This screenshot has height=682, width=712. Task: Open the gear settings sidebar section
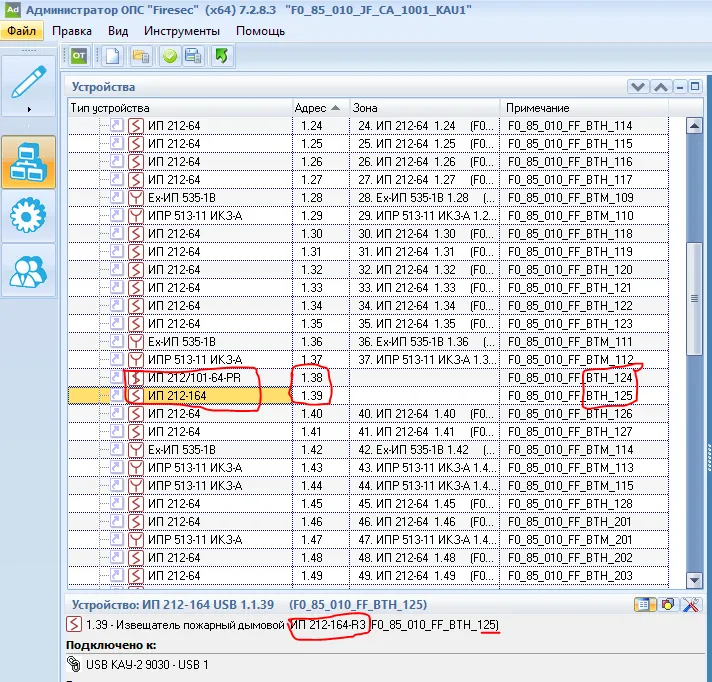pyautogui.click(x=28, y=216)
